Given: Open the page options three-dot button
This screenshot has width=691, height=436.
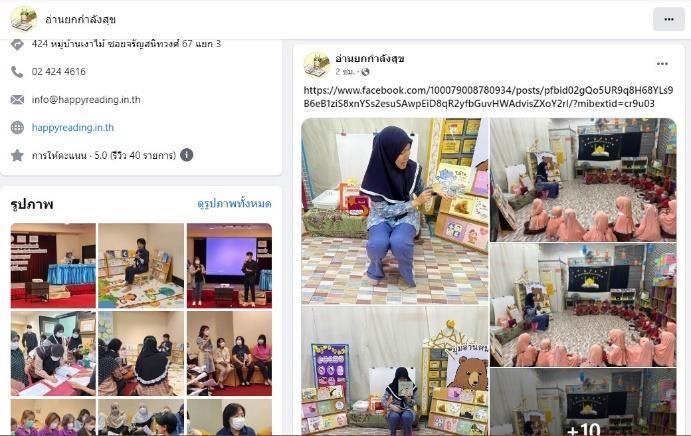Looking at the screenshot, I should point(669,19).
